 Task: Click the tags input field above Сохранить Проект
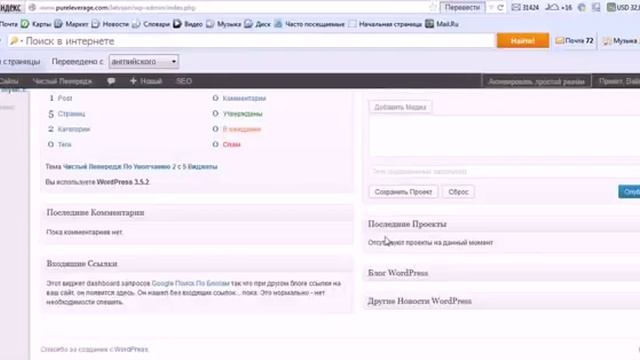[x=504, y=171]
